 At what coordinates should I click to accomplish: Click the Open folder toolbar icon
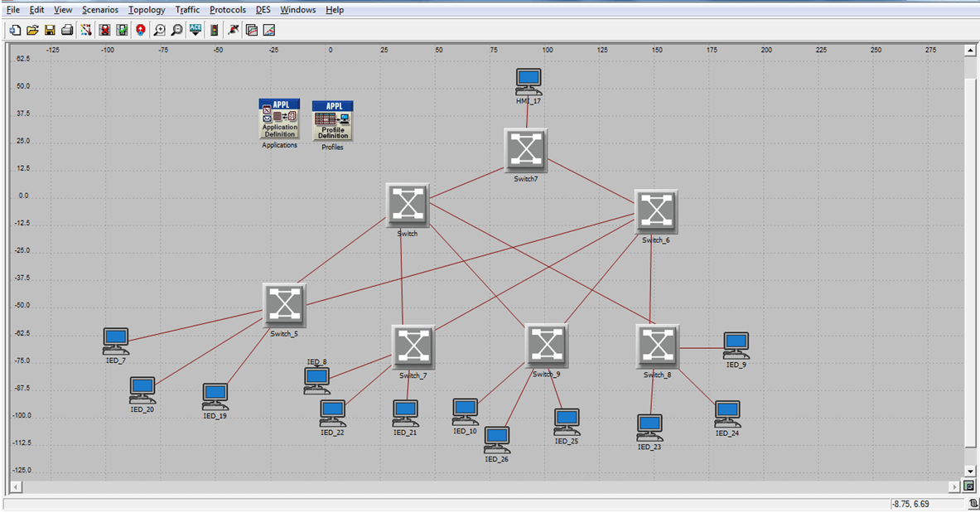pos(32,30)
